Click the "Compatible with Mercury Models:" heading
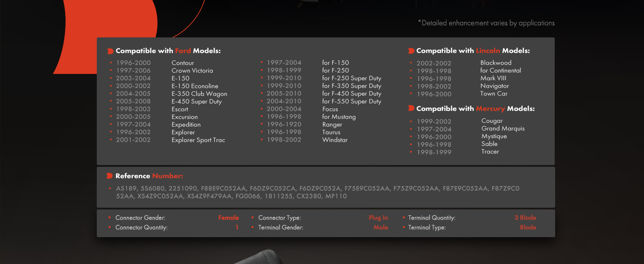This screenshot has width=644, height=264. [x=476, y=109]
